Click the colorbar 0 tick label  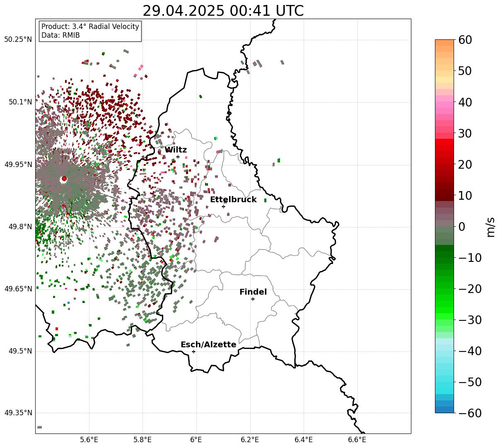461,227
